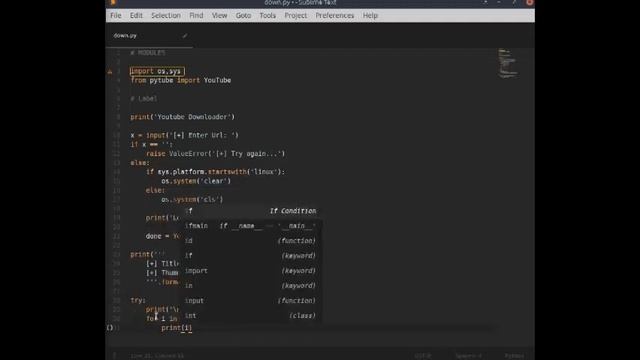Open the File menu
640x360 pixels.
point(116,16)
